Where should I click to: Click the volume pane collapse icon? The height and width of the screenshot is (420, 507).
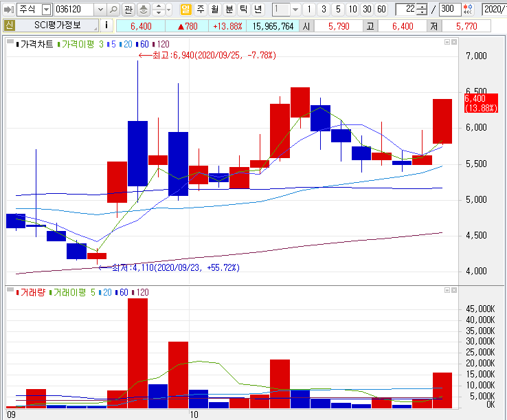tap(10, 289)
